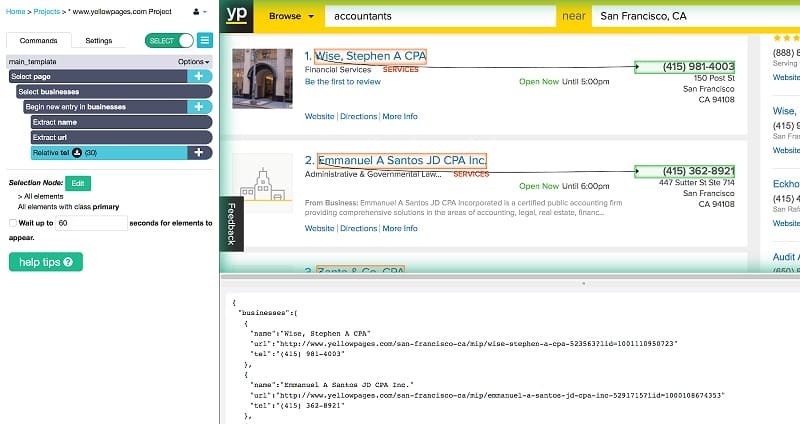This screenshot has height=424, width=800.
Task: Click the results pane divider handle
Action: pos(584,284)
